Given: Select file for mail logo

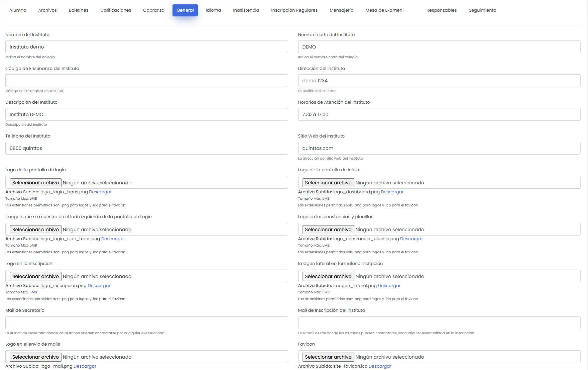Looking at the screenshot, I should [x=35, y=357].
